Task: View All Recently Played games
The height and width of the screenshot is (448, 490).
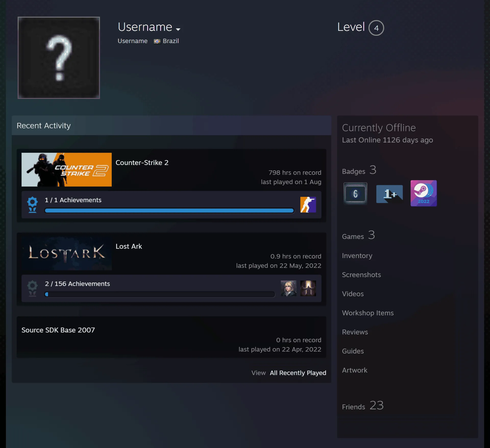Action: [298, 373]
